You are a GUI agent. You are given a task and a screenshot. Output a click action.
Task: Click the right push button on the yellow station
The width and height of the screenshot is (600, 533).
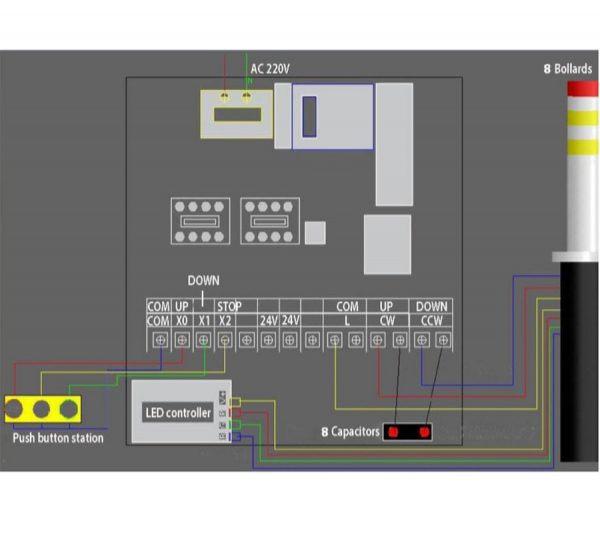pyautogui.click(x=69, y=409)
